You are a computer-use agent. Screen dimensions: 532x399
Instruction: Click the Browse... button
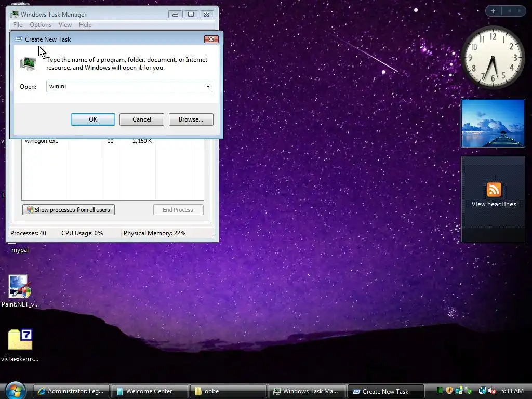(x=191, y=119)
